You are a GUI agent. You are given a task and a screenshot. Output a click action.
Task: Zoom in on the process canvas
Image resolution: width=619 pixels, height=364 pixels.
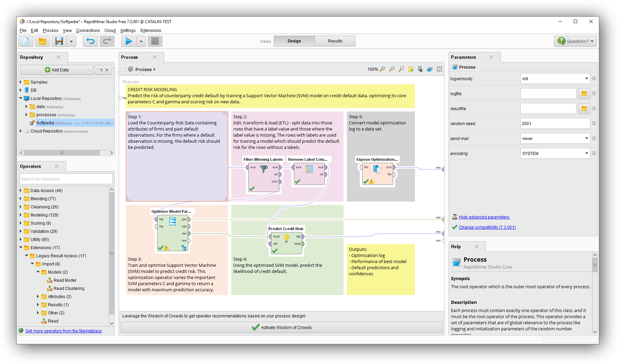[x=392, y=69]
